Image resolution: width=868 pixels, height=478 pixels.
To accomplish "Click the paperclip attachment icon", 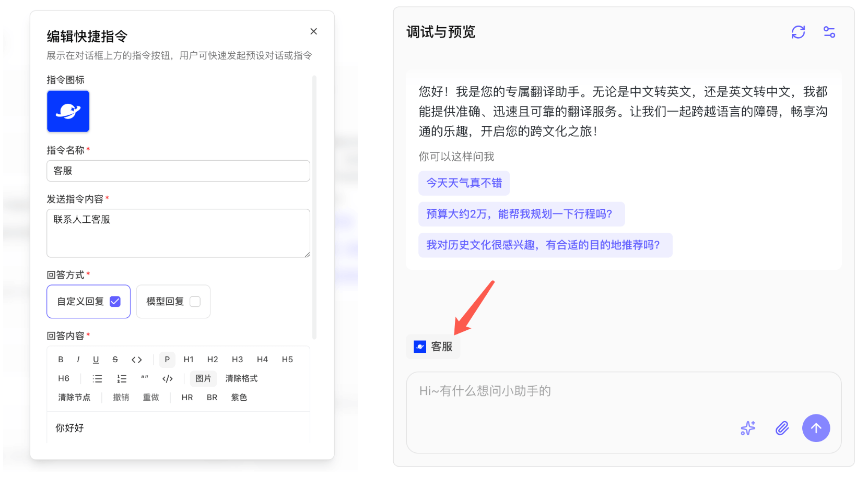I will tap(782, 428).
